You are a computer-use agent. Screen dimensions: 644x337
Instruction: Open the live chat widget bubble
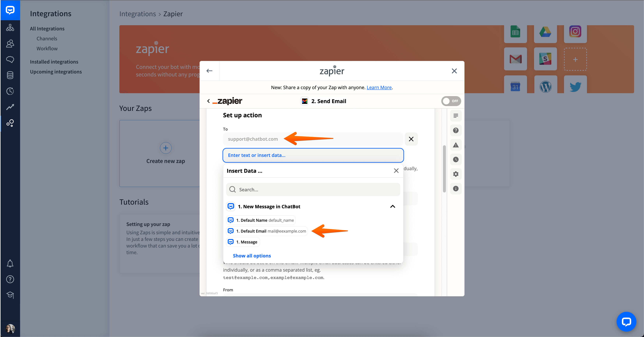click(x=626, y=322)
